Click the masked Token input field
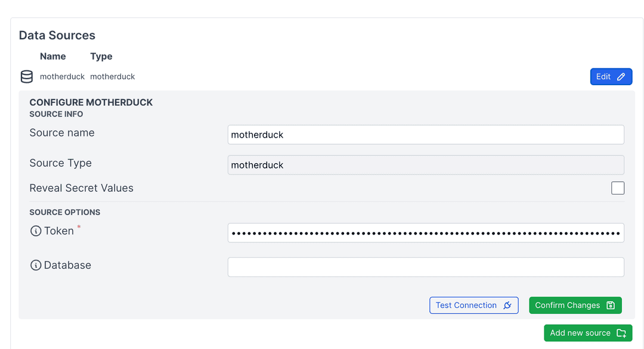This screenshot has width=644, height=349. [x=426, y=232]
